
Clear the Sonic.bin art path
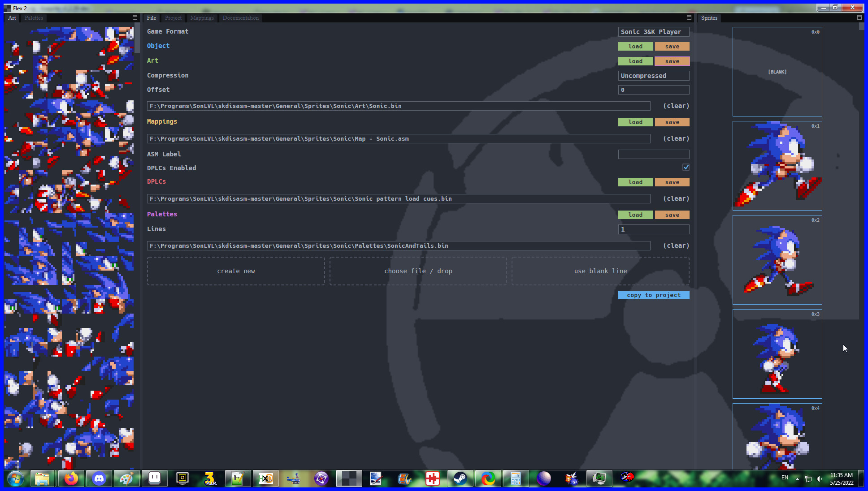[676, 106]
